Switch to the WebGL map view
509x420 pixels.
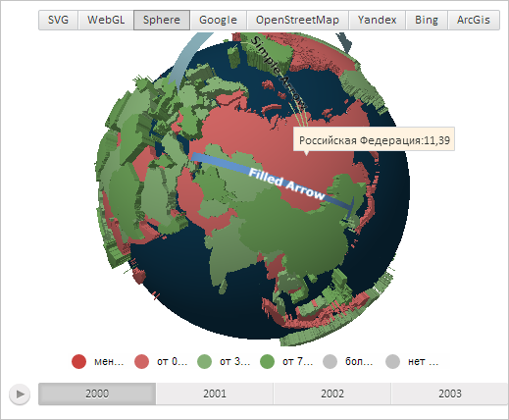coord(106,20)
